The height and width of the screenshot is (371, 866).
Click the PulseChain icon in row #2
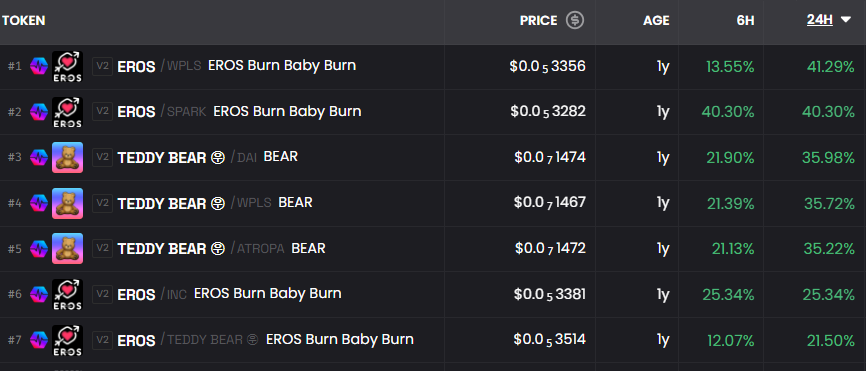click(x=39, y=112)
